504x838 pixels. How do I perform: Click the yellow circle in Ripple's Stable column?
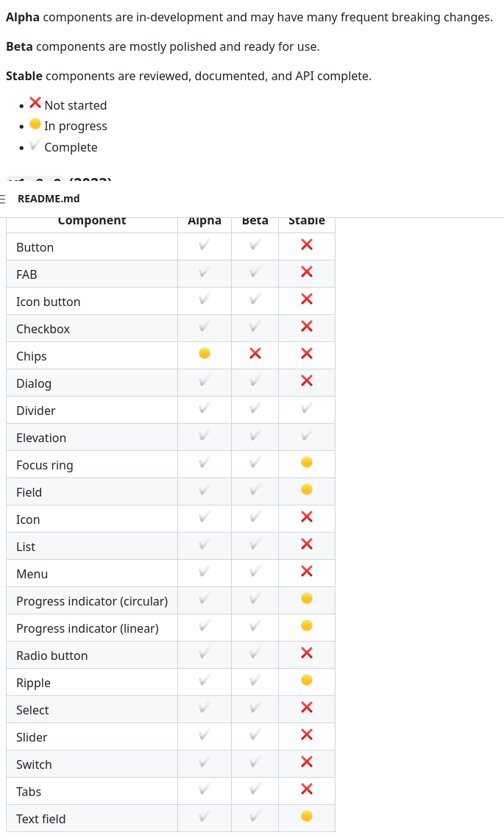click(x=307, y=680)
